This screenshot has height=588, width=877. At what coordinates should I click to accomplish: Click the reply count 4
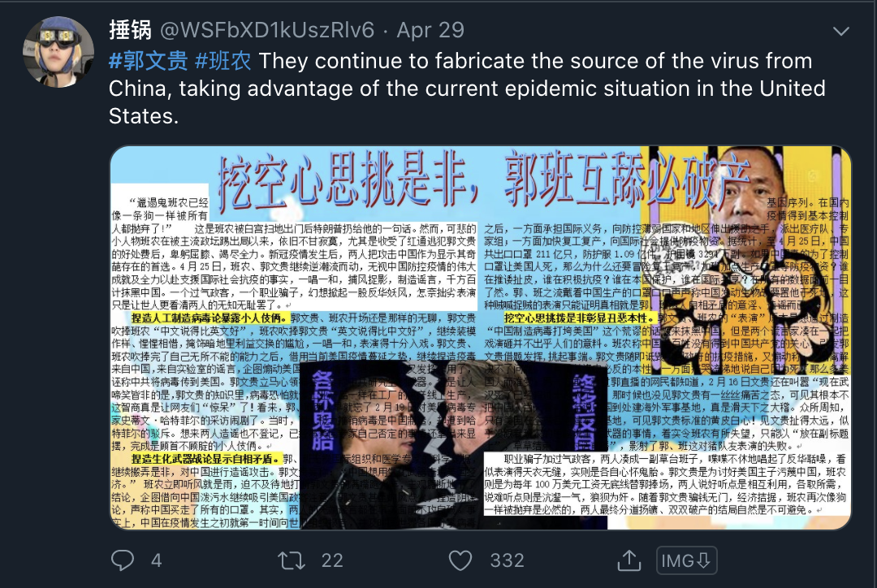pyautogui.click(x=157, y=560)
